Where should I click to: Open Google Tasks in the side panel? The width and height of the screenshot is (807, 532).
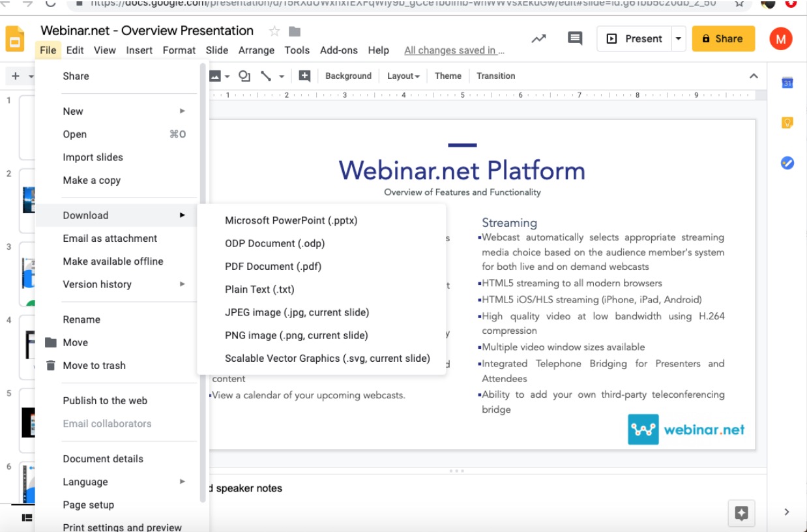[x=787, y=163]
